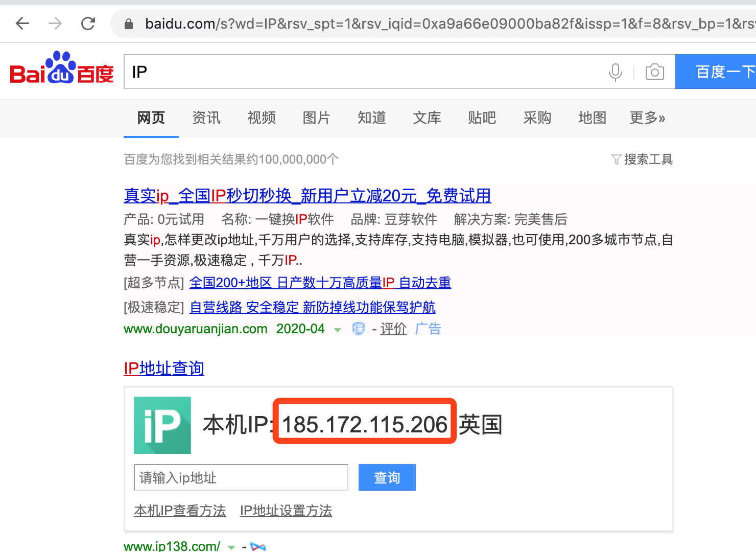Go forward with the browser forward arrow
756x552 pixels.
click(x=55, y=24)
